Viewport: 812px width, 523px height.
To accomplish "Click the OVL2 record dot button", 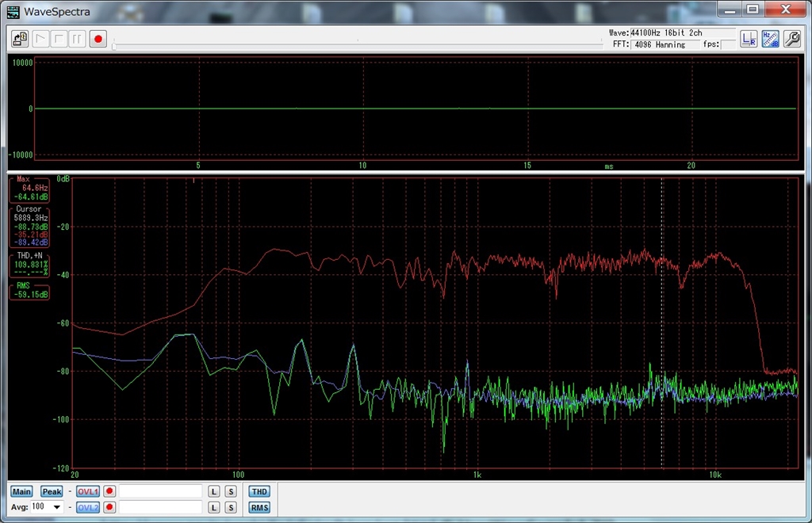I will click(x=109, y=507).
